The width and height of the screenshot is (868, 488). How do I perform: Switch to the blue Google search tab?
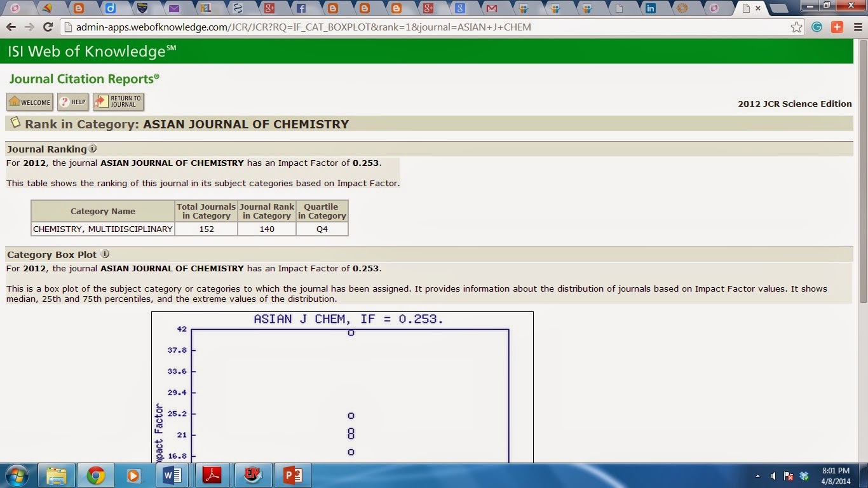(x=459, y=8)
